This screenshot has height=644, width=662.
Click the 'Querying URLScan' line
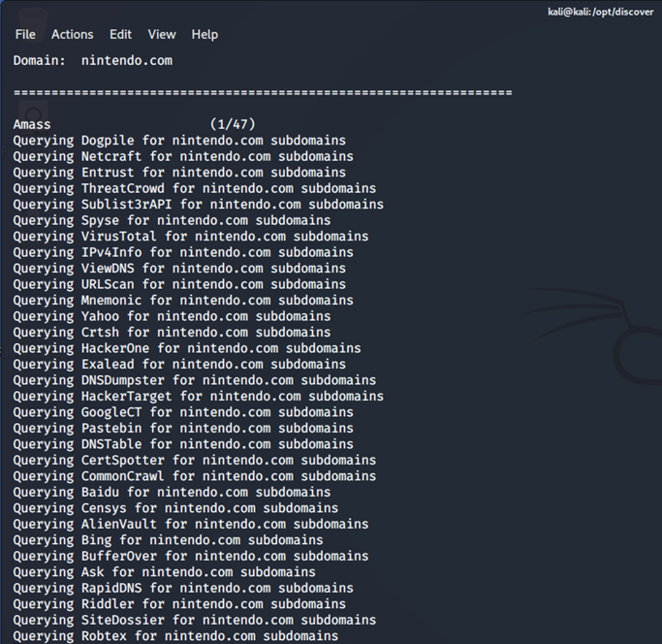coord(179,285)
